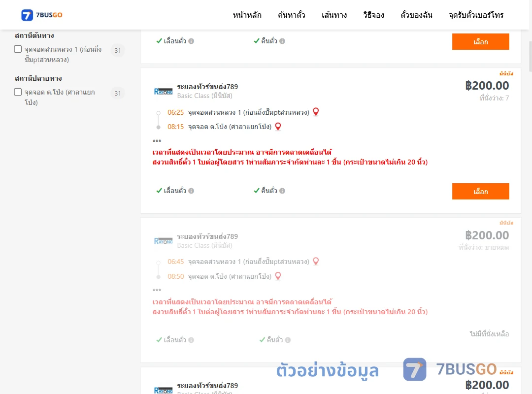The width and height of the screenshot is (532, 394).
Task: Open เส้นทาง menu item
Action: pyautogui.click(x=334, y=15)
